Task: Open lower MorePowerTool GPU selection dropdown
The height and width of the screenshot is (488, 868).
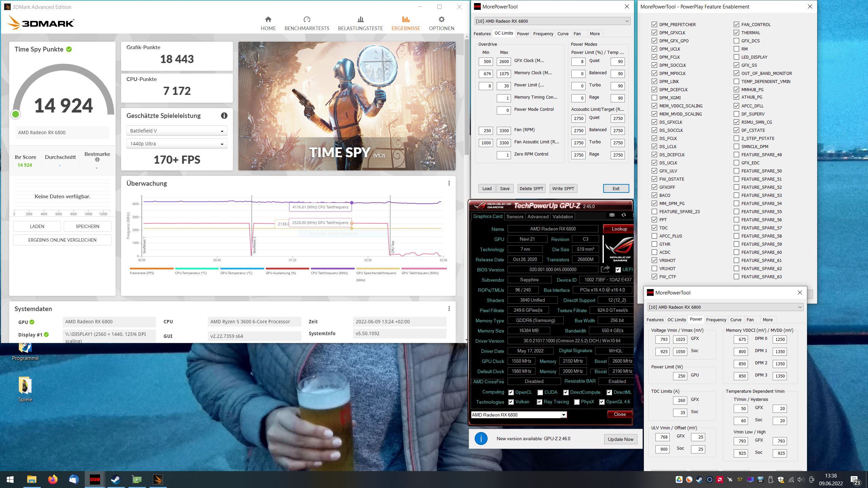Action: click(x=725, y=307)
